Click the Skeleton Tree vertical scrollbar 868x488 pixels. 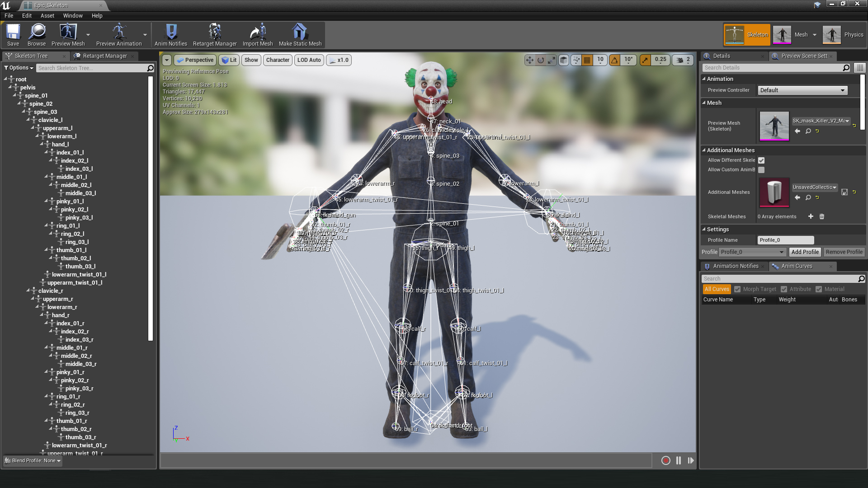(x=151, y=208)
